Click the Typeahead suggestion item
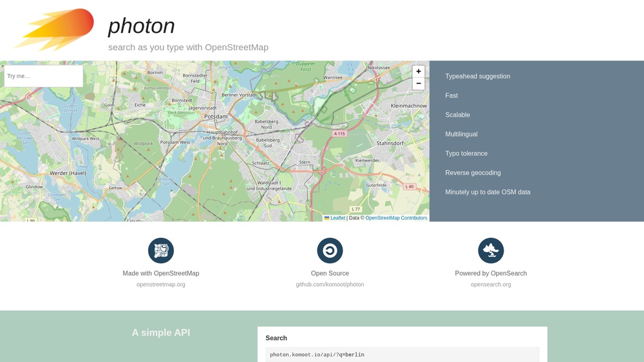 pos(478,76)
